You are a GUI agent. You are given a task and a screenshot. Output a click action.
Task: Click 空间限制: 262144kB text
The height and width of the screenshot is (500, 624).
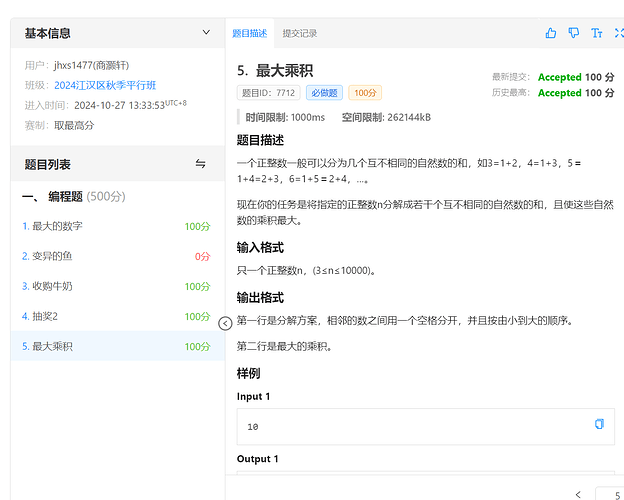[x=386, y=117]
